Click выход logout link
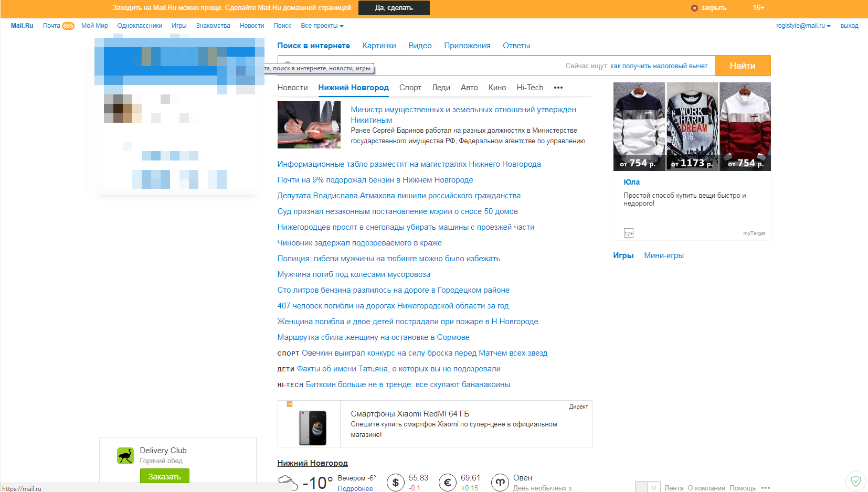The height and width of the screenshot is (492, 868). point(849,26)
